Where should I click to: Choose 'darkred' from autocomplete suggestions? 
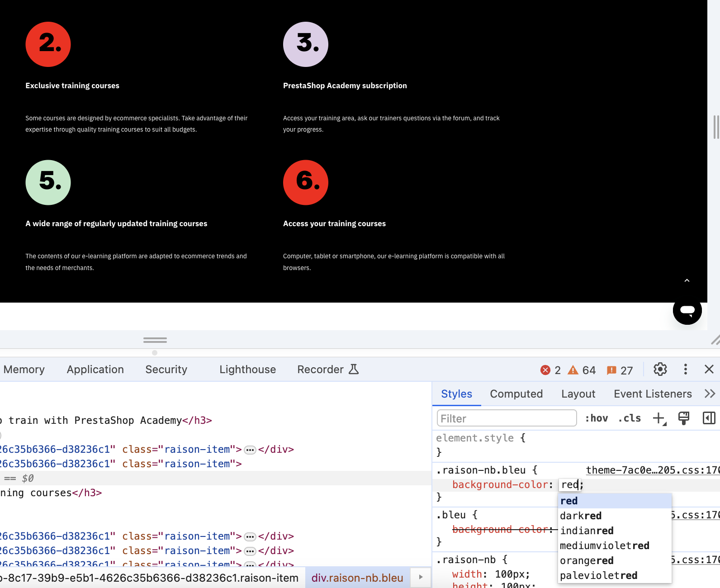[x=615, y=516]
